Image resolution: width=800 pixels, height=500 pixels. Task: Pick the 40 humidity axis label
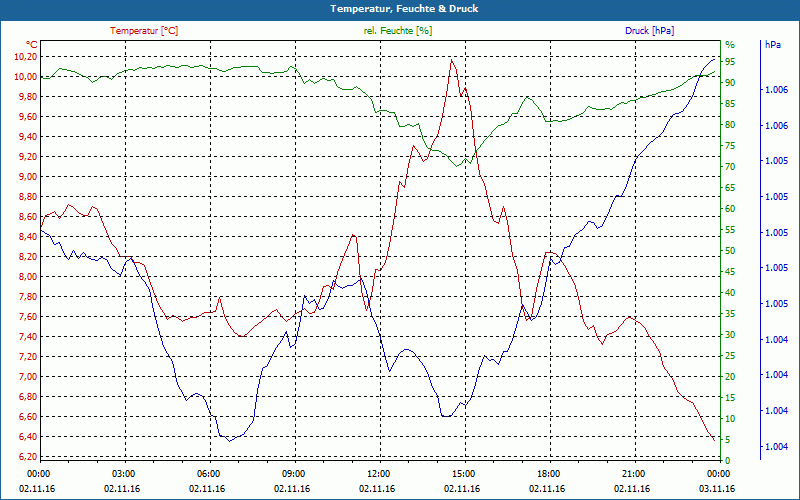730,293
